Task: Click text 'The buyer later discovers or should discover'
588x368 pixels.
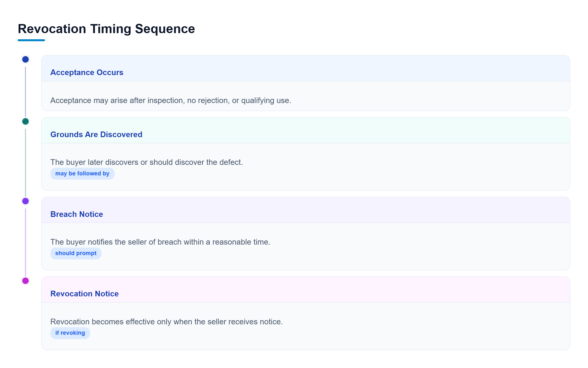Action: tap(127, 162)
